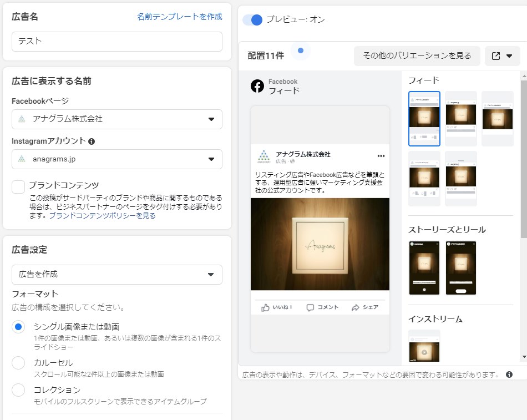Image resolution: width=527 pixels, height=420 pixels.
Task: Click the share arrow icon in ad preview
Action: (356, 307)
